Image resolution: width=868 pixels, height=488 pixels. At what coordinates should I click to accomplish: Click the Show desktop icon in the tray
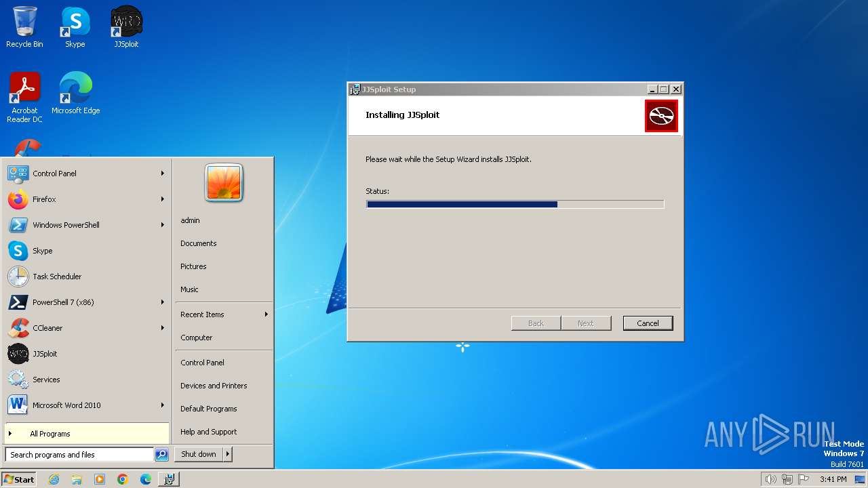860,479
